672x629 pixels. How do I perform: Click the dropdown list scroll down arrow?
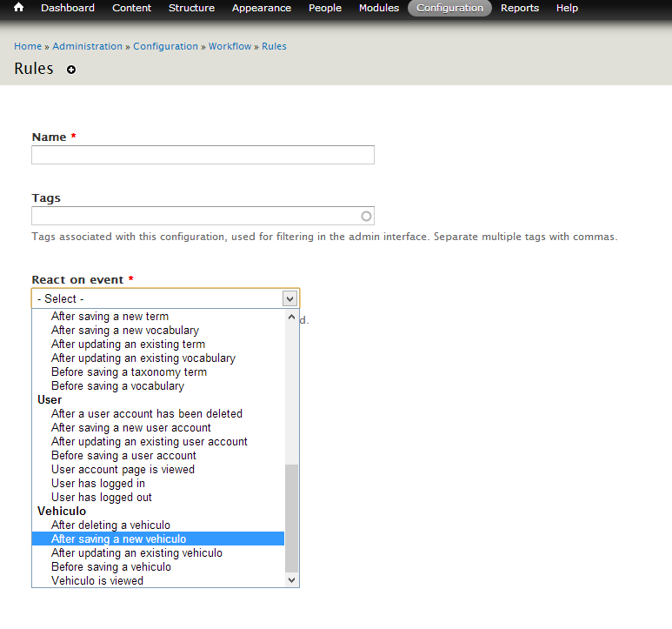(x=291, y=579)
